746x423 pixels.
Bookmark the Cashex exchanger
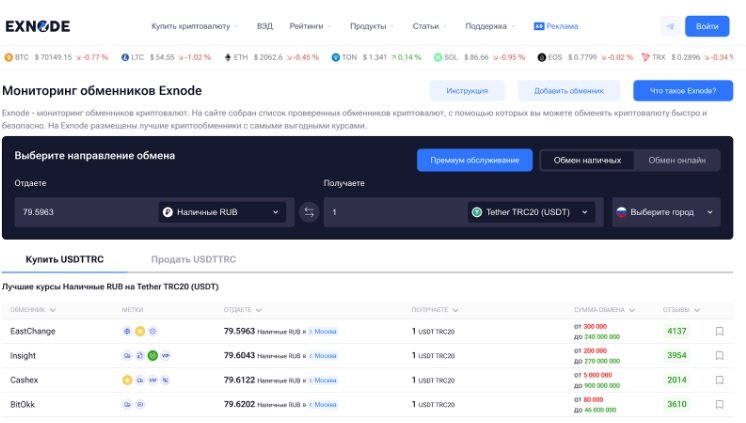click(719, 380)
